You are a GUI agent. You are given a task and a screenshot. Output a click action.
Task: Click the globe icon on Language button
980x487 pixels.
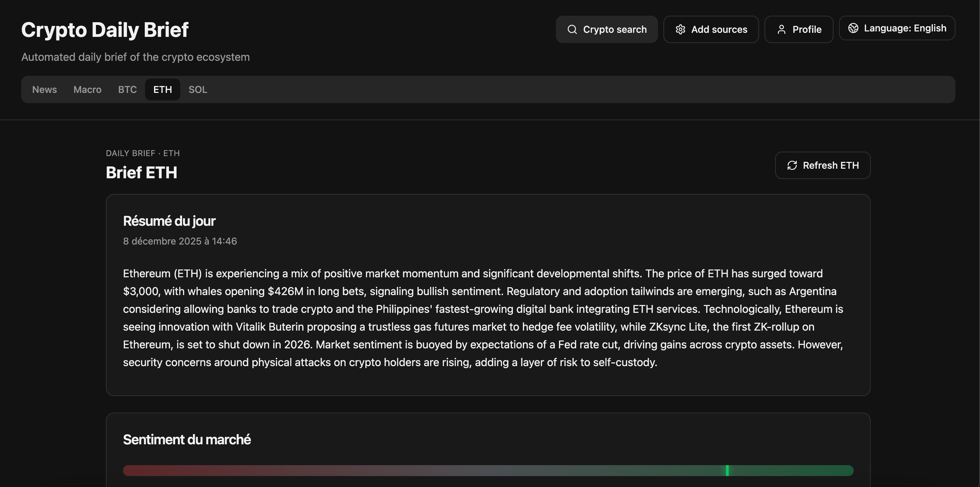point(854,28)
